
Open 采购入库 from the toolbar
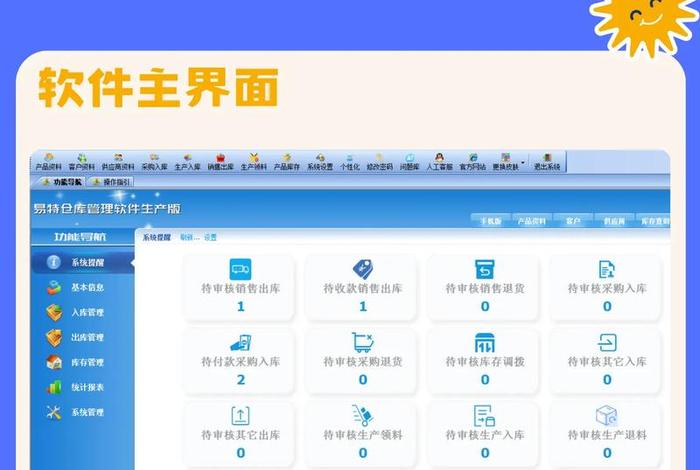(x=154, y=162)
